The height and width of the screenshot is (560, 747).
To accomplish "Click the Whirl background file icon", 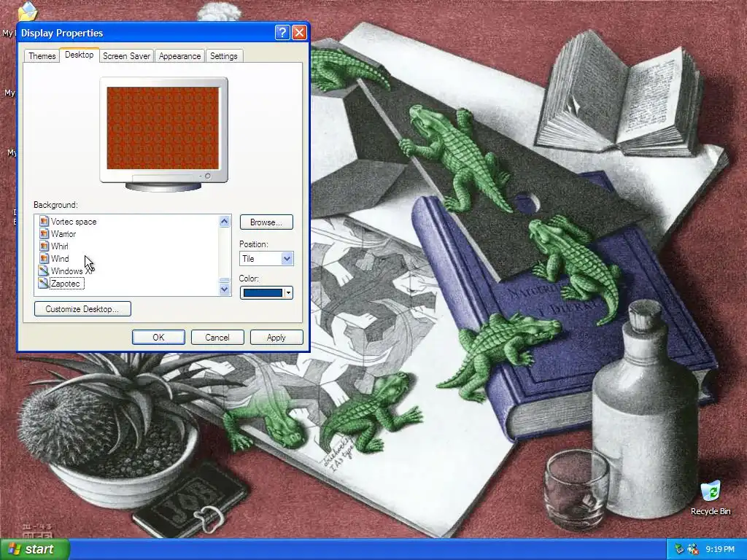I will pyautogui.click(x=44, y=246).
